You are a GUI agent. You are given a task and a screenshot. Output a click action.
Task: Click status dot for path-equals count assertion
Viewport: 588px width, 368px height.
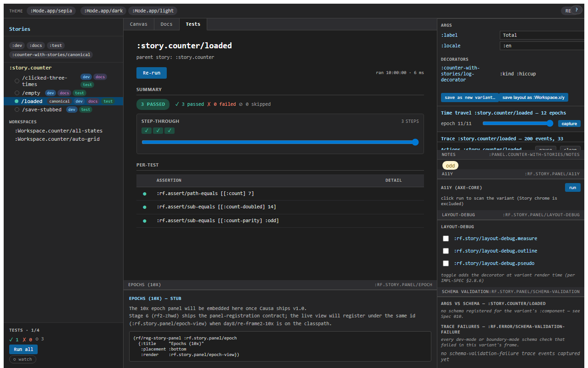coord(145,194)
